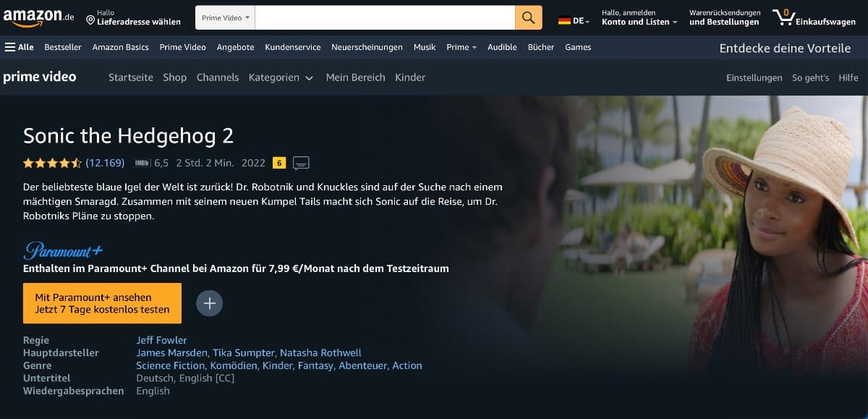Open actor James Marsden link
This screenshot has width=868, height=419.
(172, 353)
